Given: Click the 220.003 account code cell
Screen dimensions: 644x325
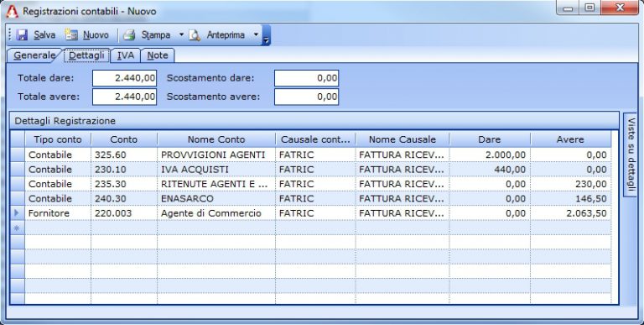Looking at the screenshot, I should 124,213.
